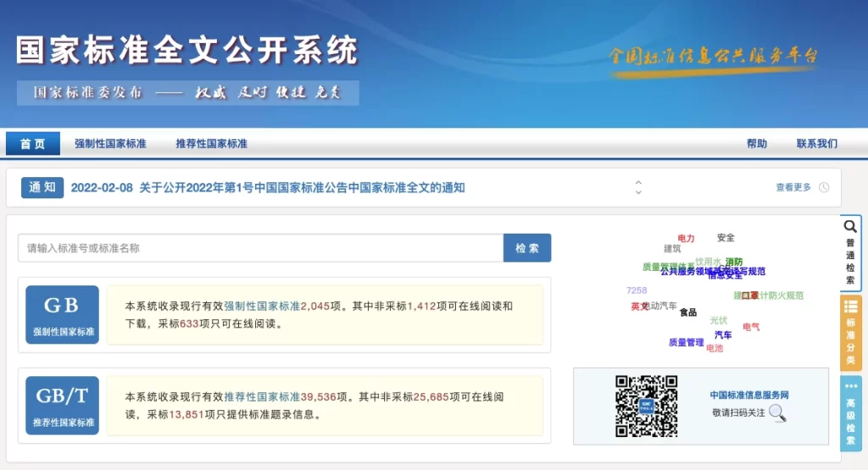Click the 633 adopted count number
Viewport: 868px width, 470px height.
(189, 323)
